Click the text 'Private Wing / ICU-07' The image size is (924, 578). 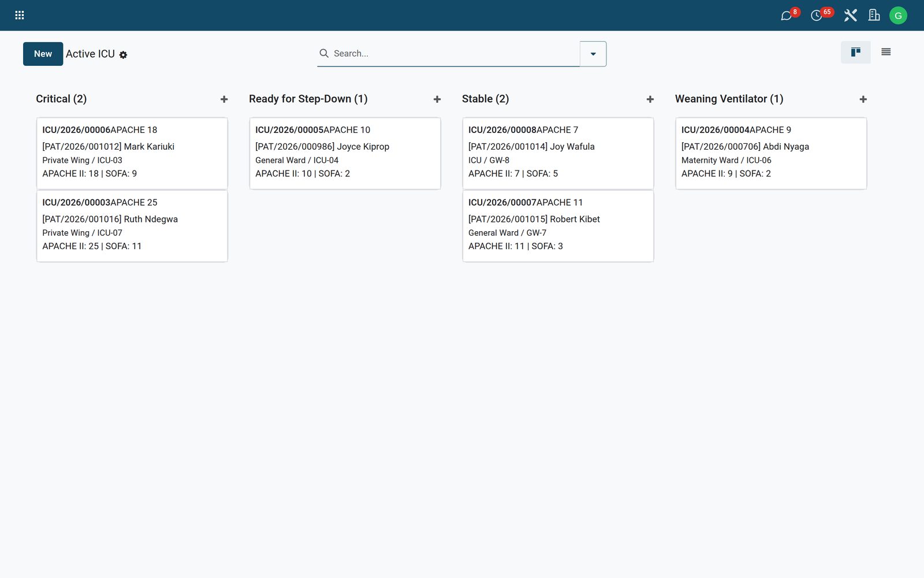click(82, 233)
